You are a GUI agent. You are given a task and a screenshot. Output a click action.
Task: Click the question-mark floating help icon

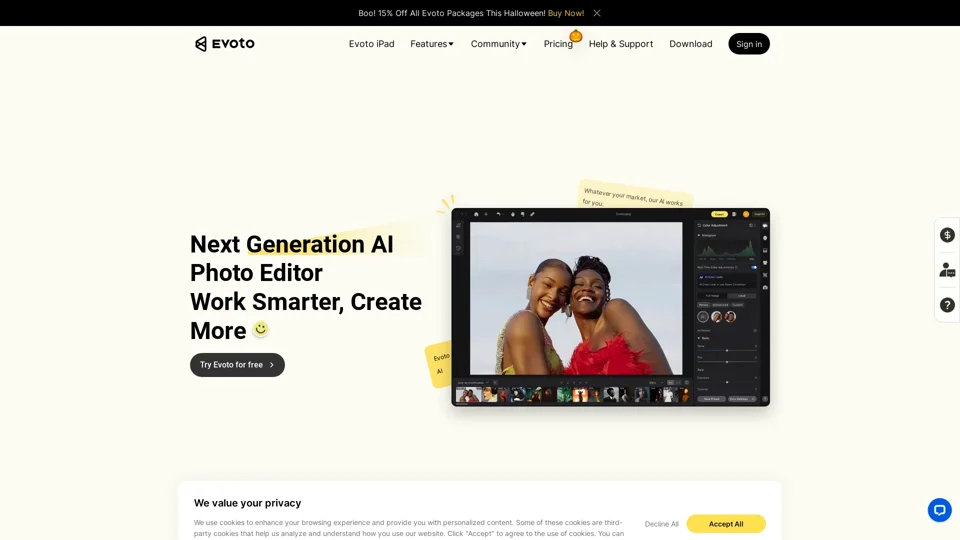tap(947, 305)
